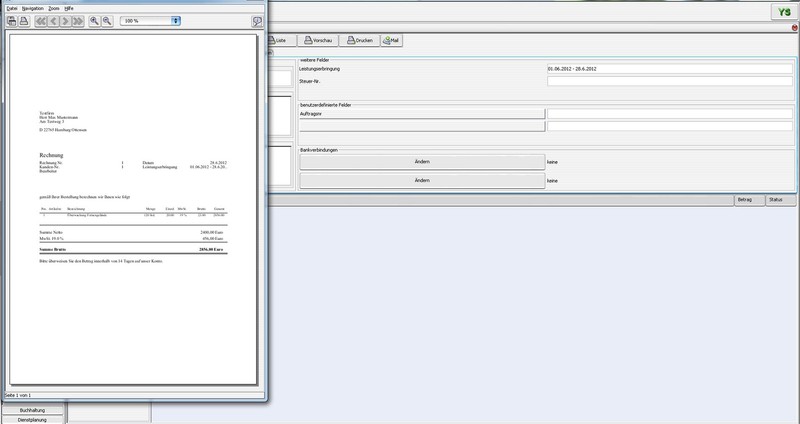Click the Summe Brutto line in the preview
Screen dimensions: 800x424
coord(133,250)
